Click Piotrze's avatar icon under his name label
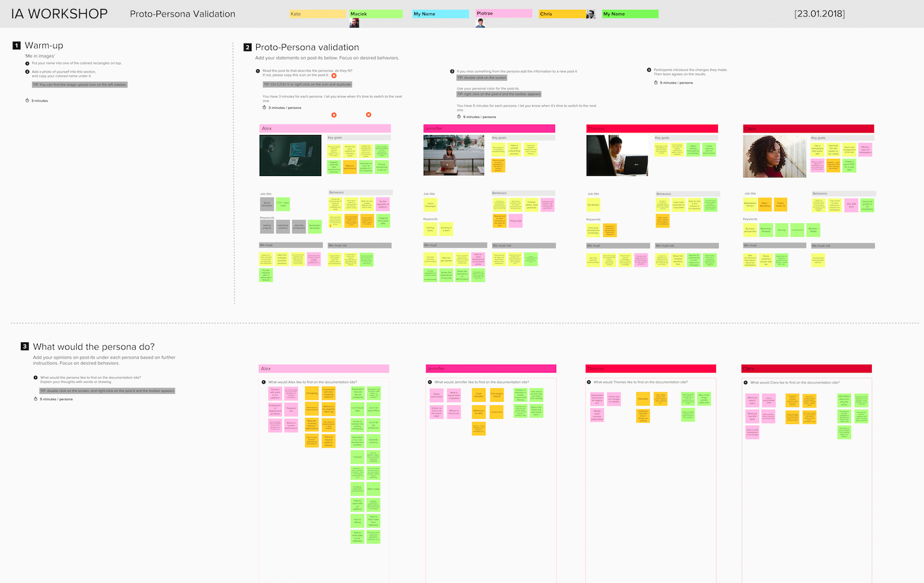The width and height of the screenshot is (924, 583). pos(481,22)
